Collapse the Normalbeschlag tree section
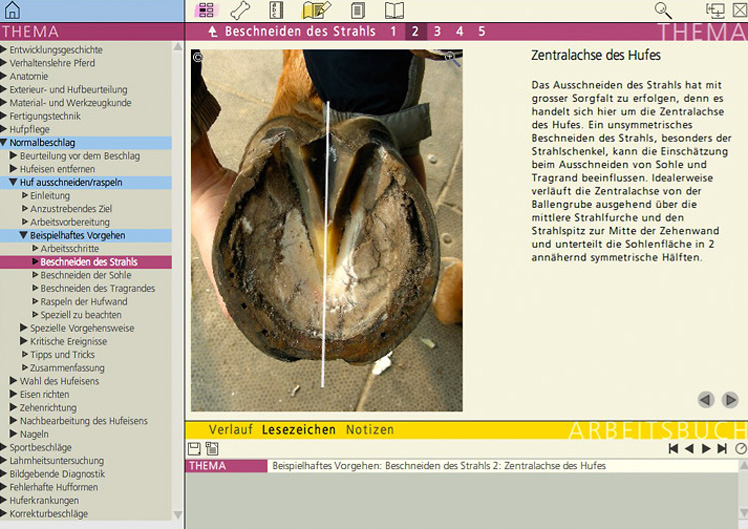Image resolution: width=748 pixels, height=529 pixels. pyautogui.click(x=4, y=143)
